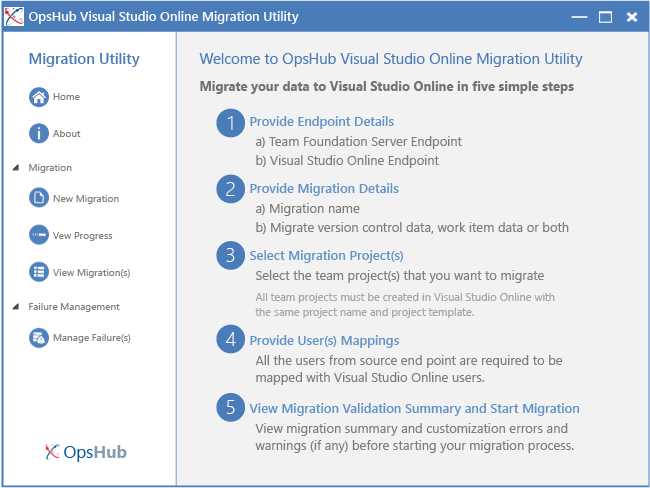Click the step 3 number circle
Screen dimensions: 650x488
pos(230,255)
